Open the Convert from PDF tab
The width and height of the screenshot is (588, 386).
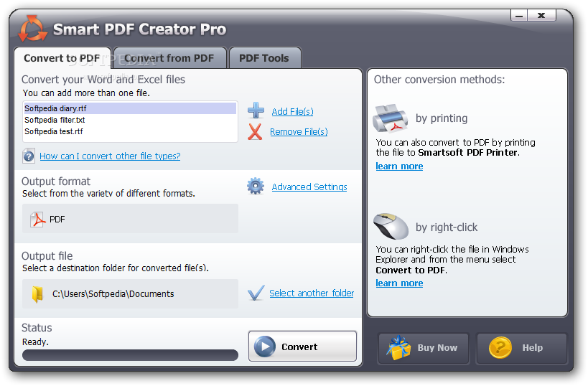(x=169, y=58)
